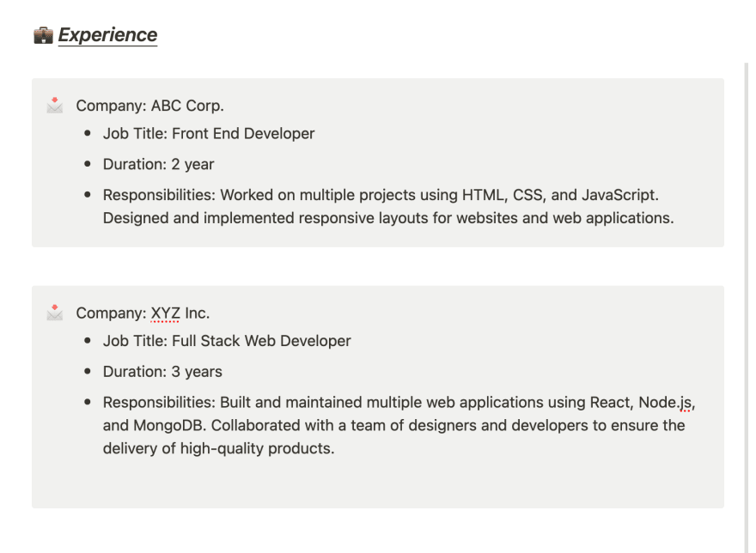This screenshot has width=756, height=553.
Task: Click the vertical scrollbar on right edge
Action: click(x=747, y=307)
